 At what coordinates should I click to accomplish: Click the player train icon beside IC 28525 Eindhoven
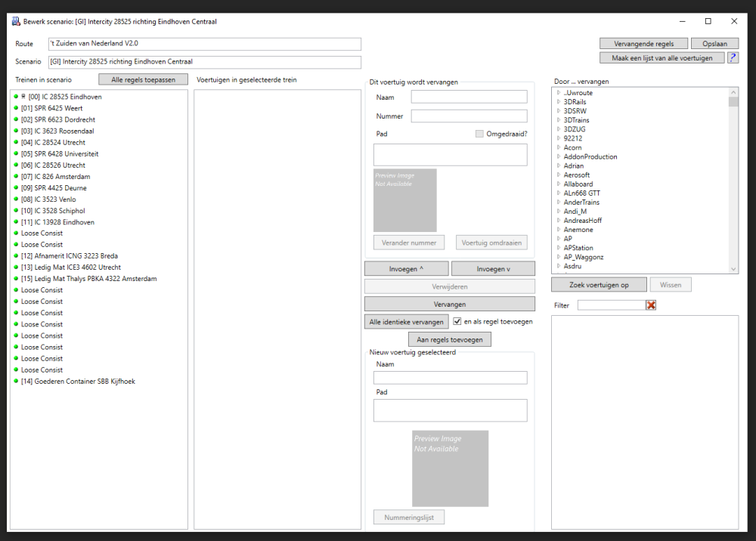click(x=23, y=97)
